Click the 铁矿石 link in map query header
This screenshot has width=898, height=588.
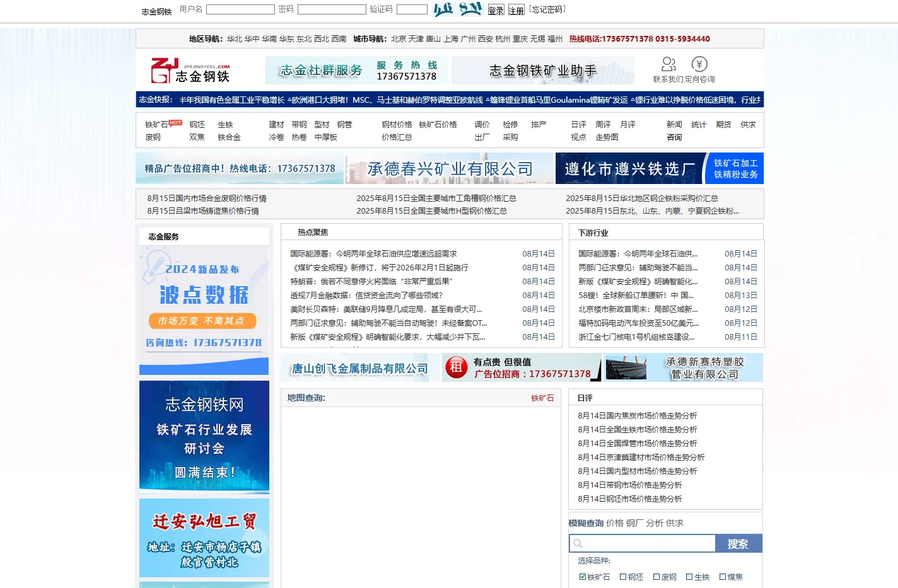coord(542,398)
